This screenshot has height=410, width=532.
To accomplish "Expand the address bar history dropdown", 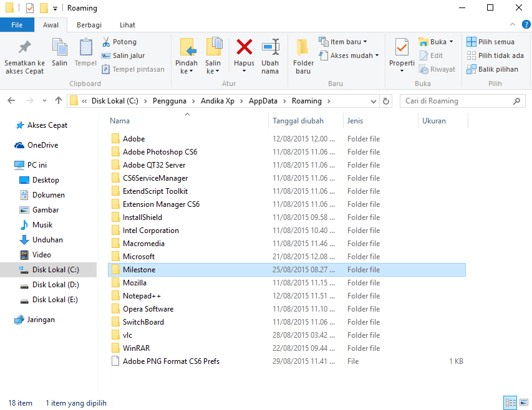I will (x=373, y=101).
